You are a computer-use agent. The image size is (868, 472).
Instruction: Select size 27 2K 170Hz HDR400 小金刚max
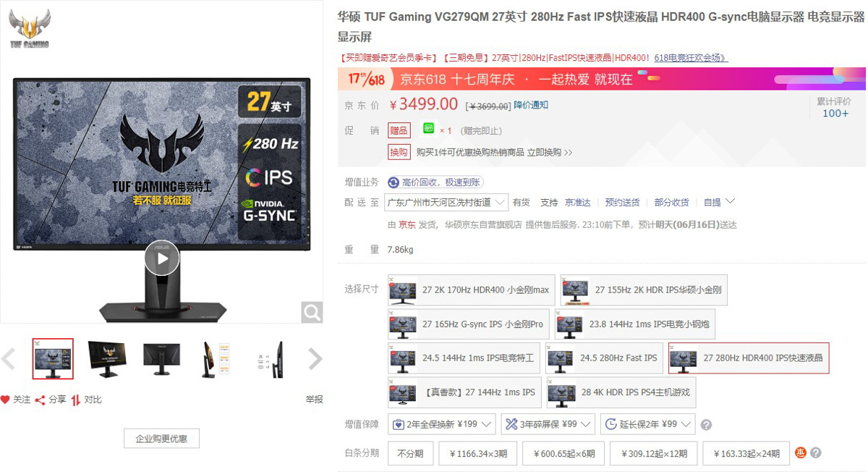tap(472, 290)
